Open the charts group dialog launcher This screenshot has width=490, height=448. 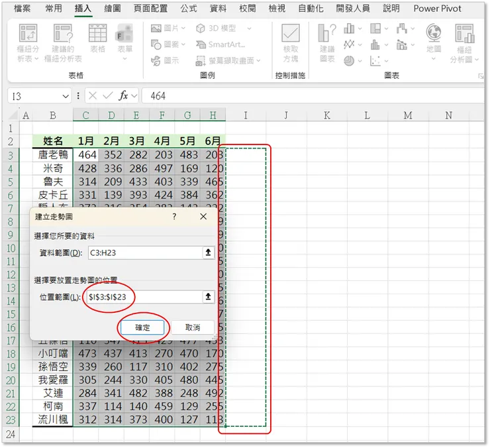(x=480, y=76)
